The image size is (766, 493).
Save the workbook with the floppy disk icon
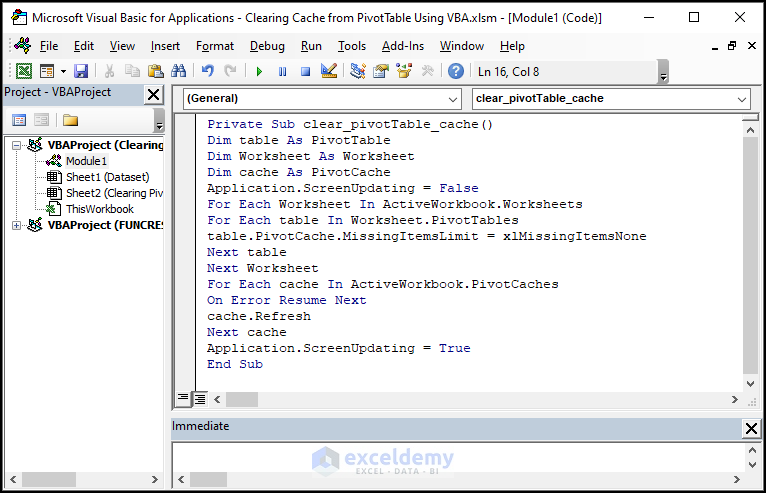(81, 71)
